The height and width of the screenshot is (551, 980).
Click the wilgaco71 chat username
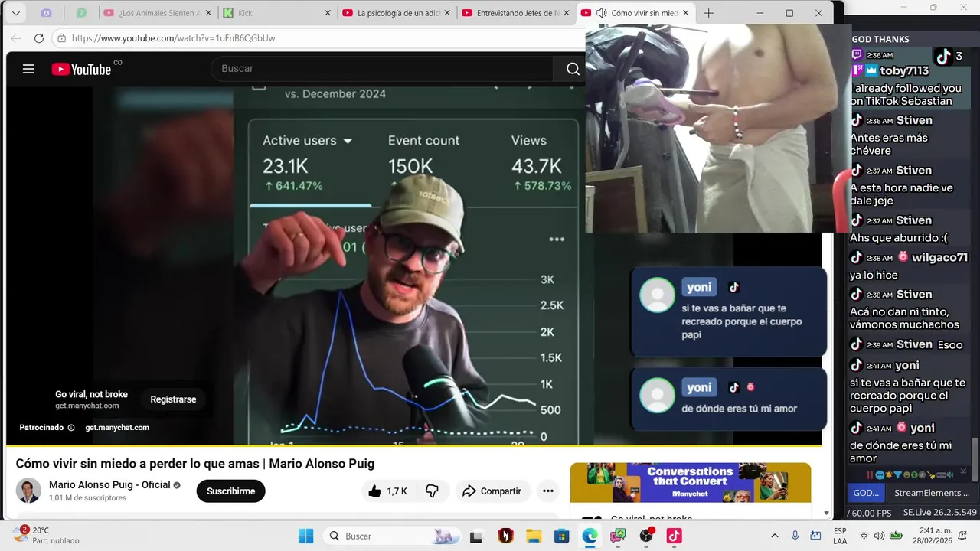(939, 258)
